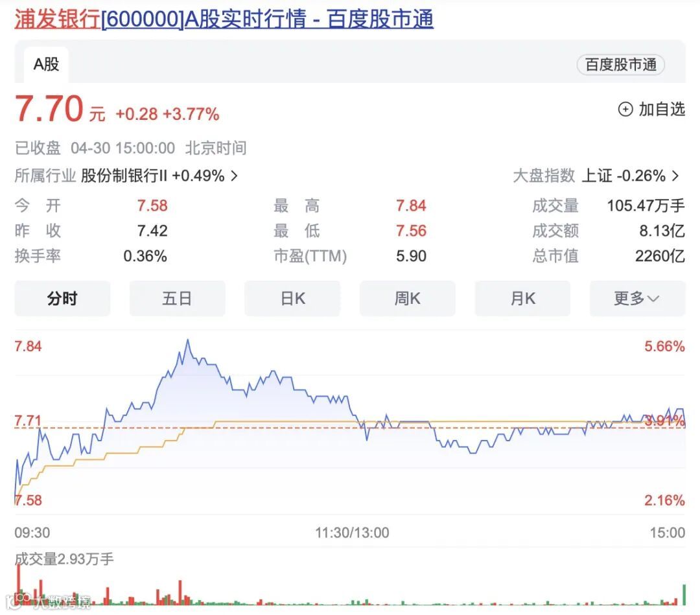The height and width of the screenshot is (615, 700).
Task: Expand the industry chevron after +0.49%
Action: click(x=235, y=176)
